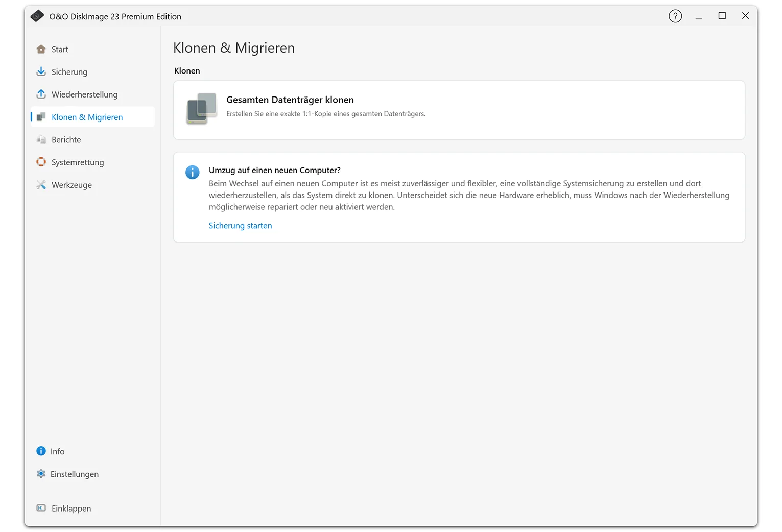Click the 'Erstellen Sie eine exakte 1:1-Kopie' description
782x532 pixels.
[x=326, y=114]
